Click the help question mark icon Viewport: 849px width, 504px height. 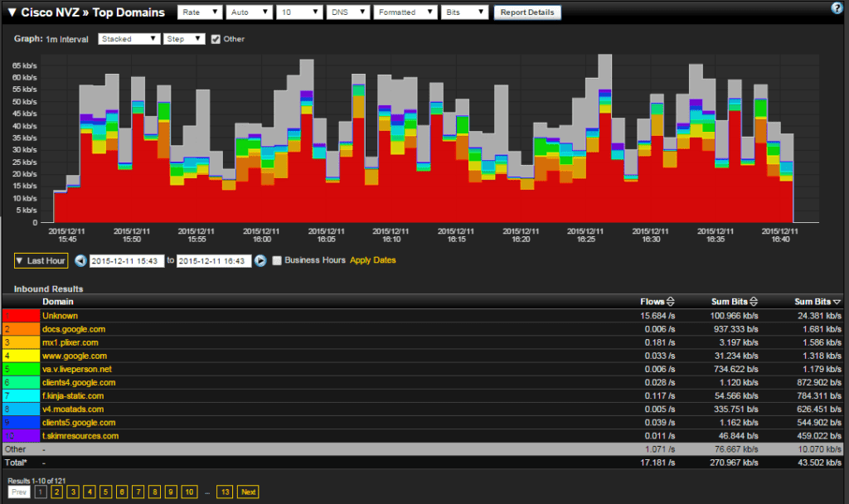click(x=837, y=8)
